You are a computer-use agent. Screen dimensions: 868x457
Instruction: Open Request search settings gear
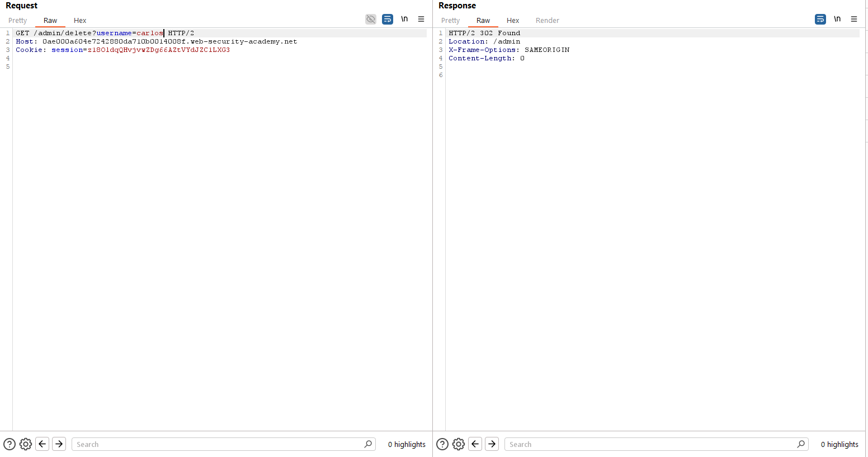(x=26, y=444)
